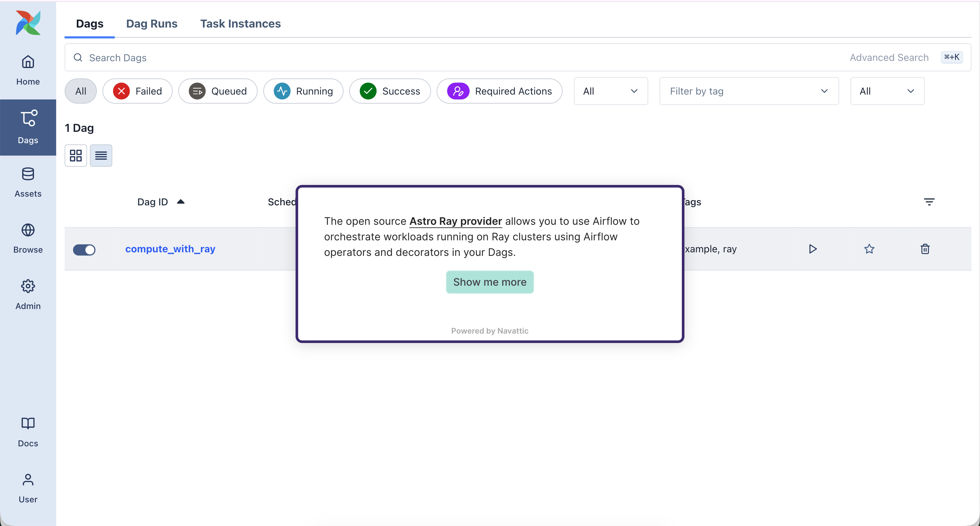The height and width of the screenshot is (526, 980).
Task: Open the rightmost All dropdown
Action: 887,91
